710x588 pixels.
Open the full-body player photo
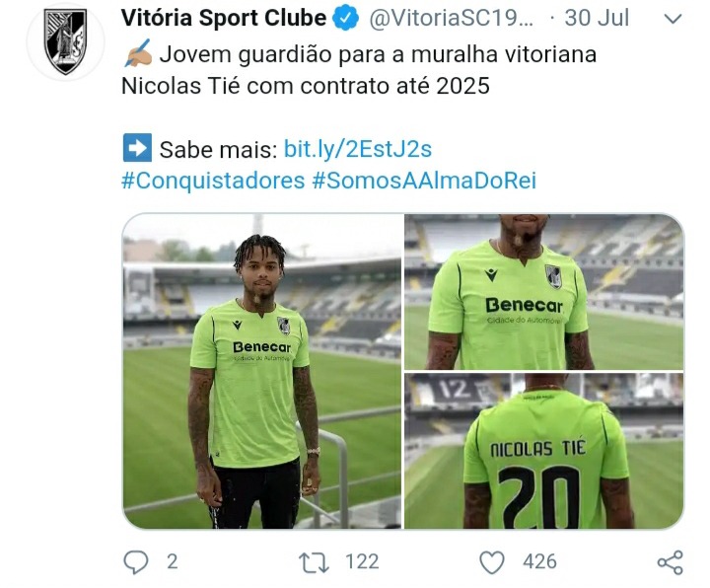(x=262, y=371)
